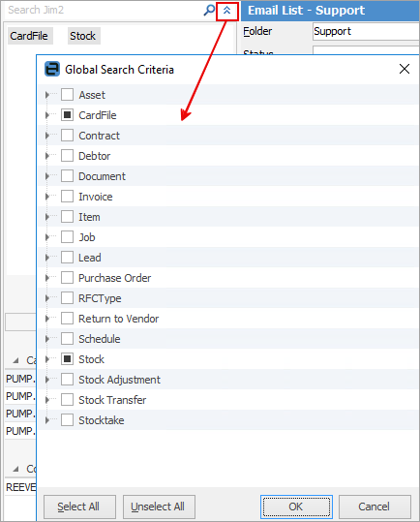Screen dimensions: 420x522
Task: Select the Stock Adjustment label
Action: click(119, 380)
